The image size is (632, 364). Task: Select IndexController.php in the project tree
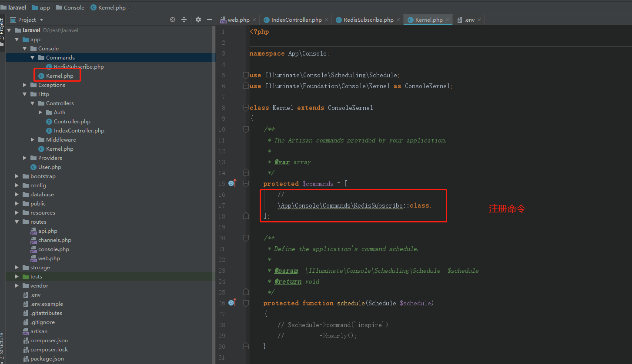click(x=79, y=131)
